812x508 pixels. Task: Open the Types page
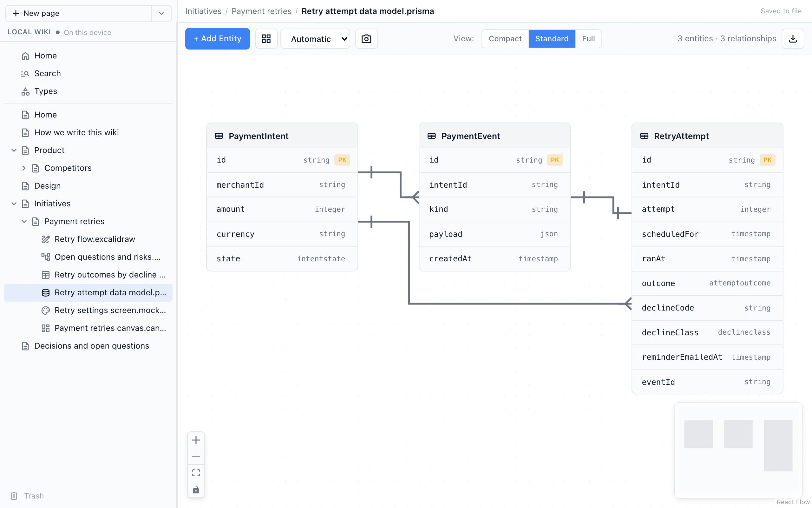88,91
